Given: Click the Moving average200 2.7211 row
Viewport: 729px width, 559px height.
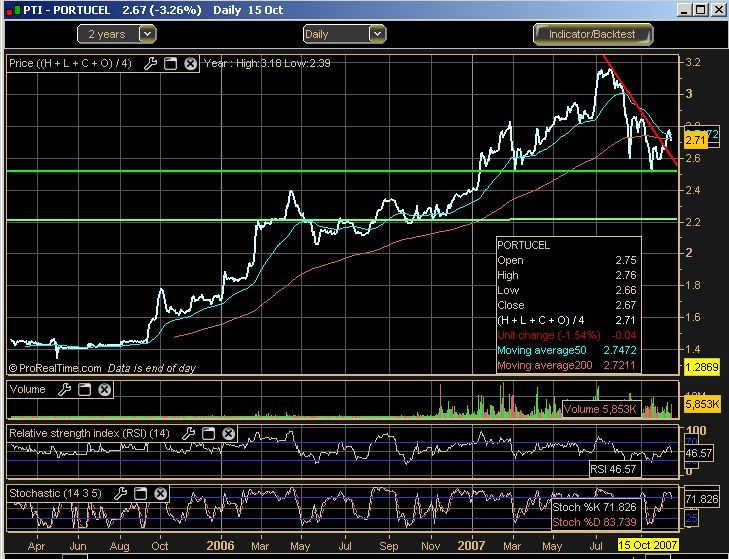Looking at the screenshot, I should click(567, 365).
